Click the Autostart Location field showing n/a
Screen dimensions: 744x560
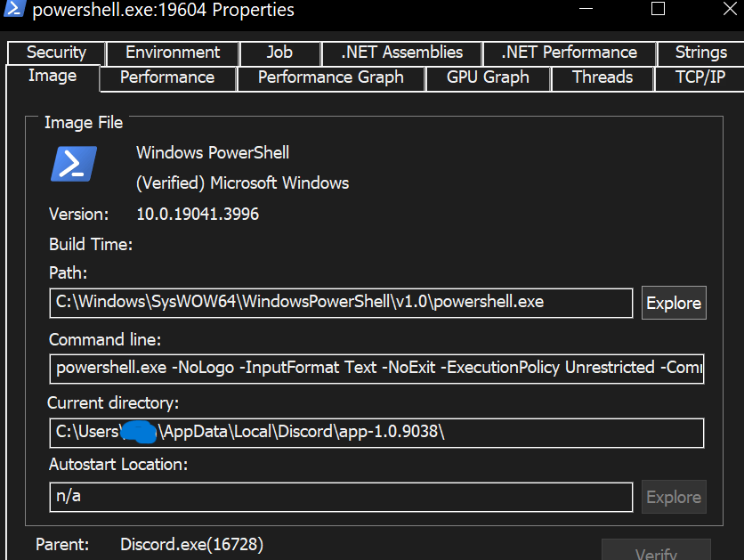tap(341, 497)
